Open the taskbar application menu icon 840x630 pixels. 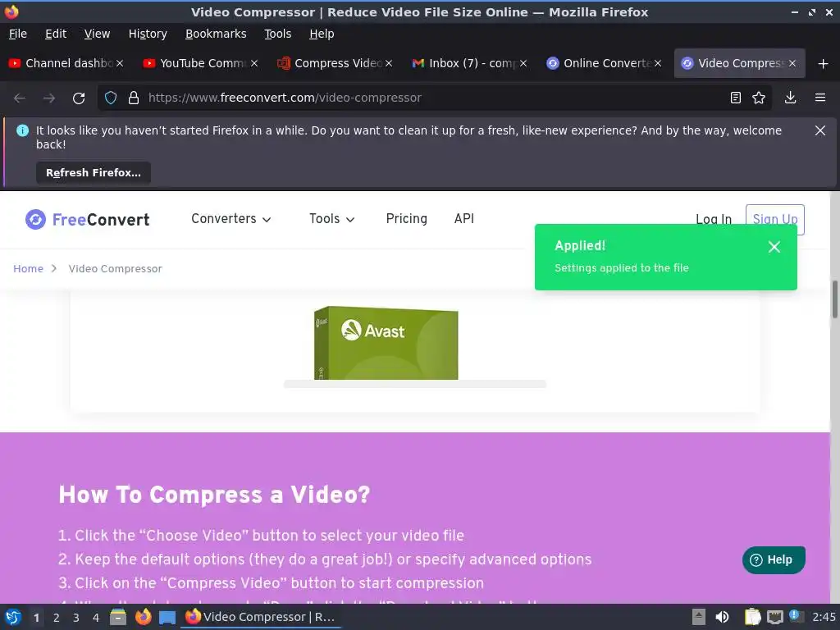point(13,617)
